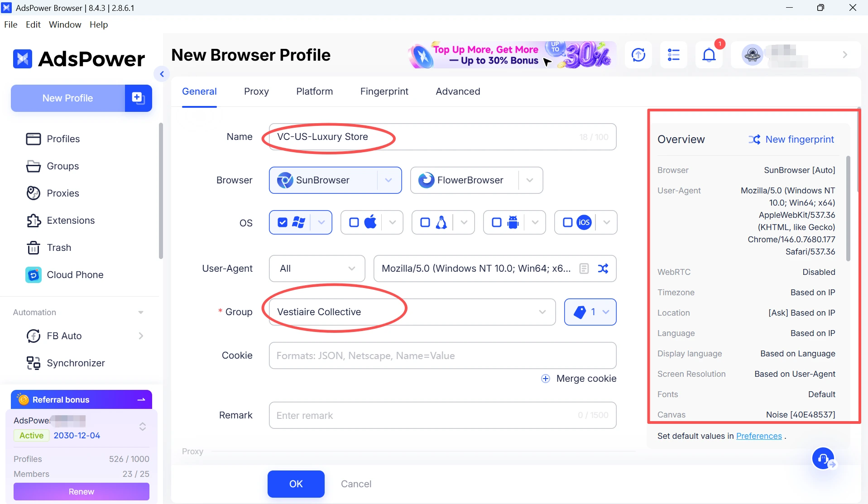The height and width of the screenshot is (504, 868).
Task: Collapse the sidebar with the arrow button
Action: coord(162,74)
